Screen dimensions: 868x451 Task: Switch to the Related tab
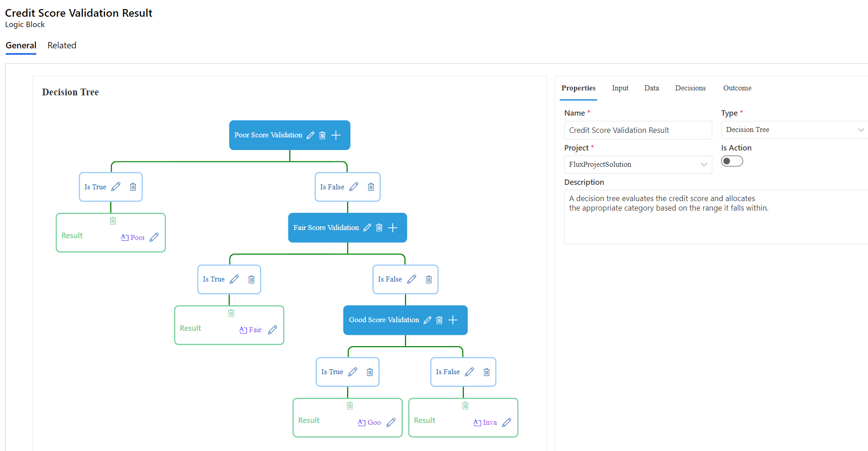(x=62, y=45)
